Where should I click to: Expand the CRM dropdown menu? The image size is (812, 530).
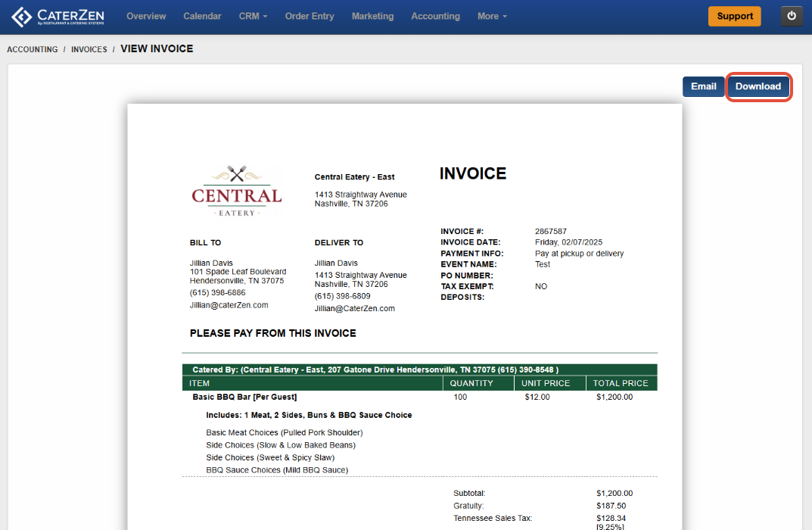253,16
